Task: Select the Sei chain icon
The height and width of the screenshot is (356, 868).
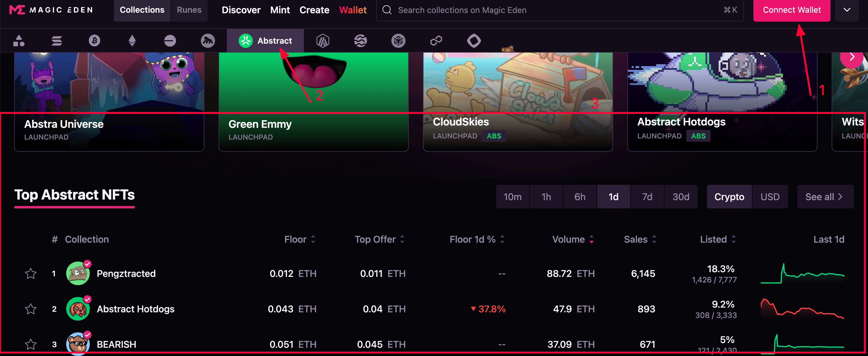Action: coord(360,41)
